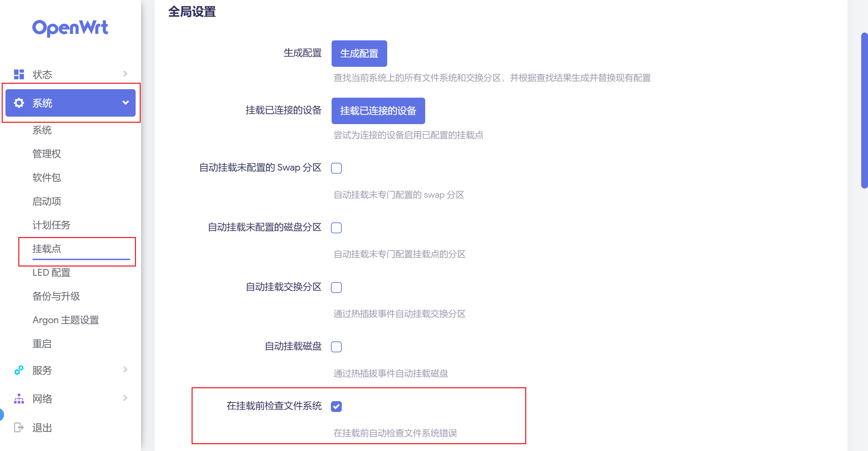Image resolution: width=868 pixels, height=451 pixels.
Task: Enable auto-mount unconfigured Swap partition checkbox
Action: 336,168
